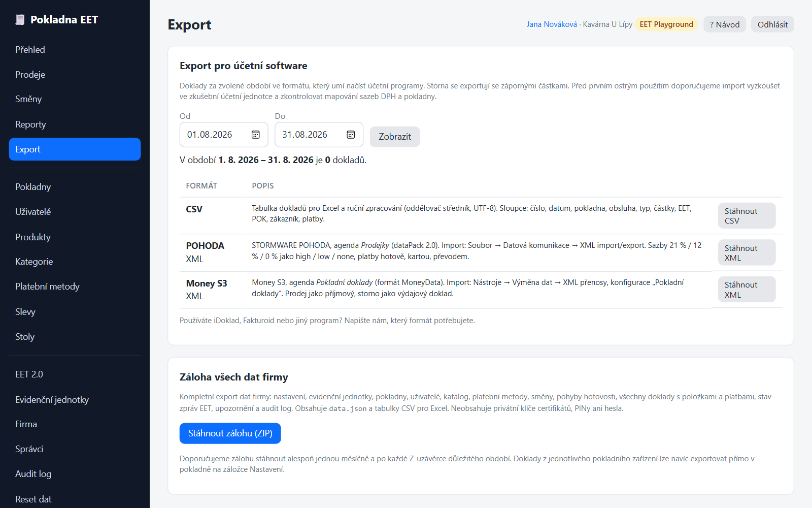Go to Prodeje section
The width and height of the screenshot is (812, 508).
75,75
